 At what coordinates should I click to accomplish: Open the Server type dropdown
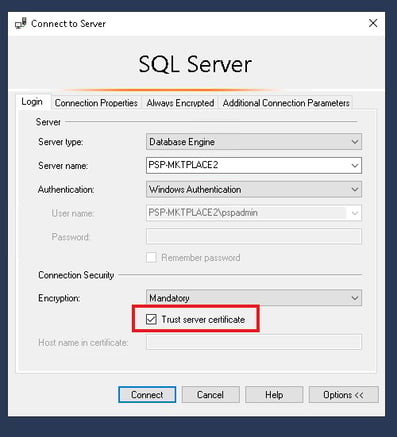pos(254,142)
